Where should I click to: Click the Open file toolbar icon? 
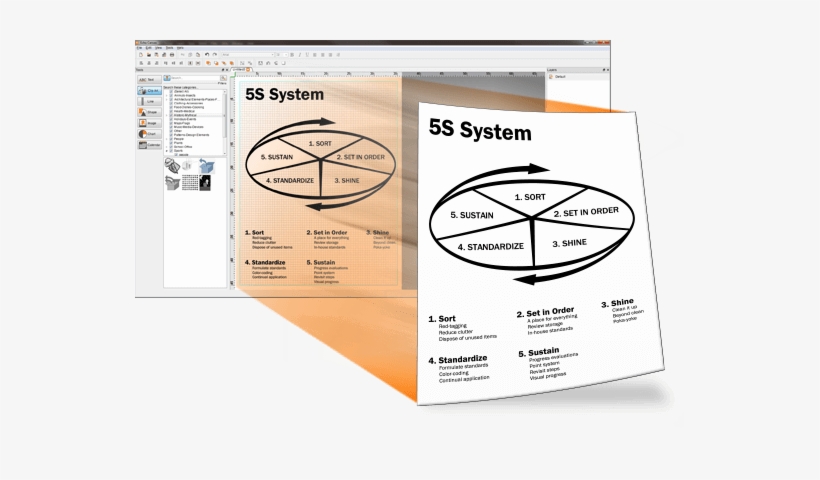click(149, 54)
